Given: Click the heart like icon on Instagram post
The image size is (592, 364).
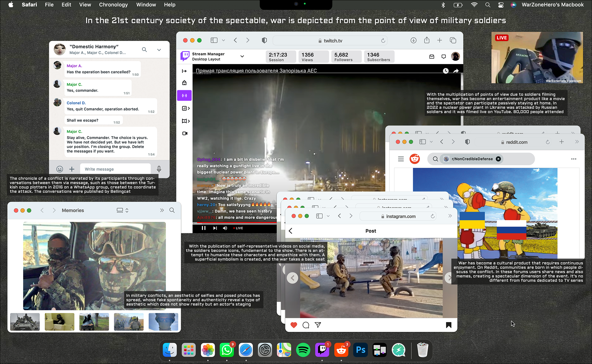Looking at the screenshot, I should coord(293,325).
